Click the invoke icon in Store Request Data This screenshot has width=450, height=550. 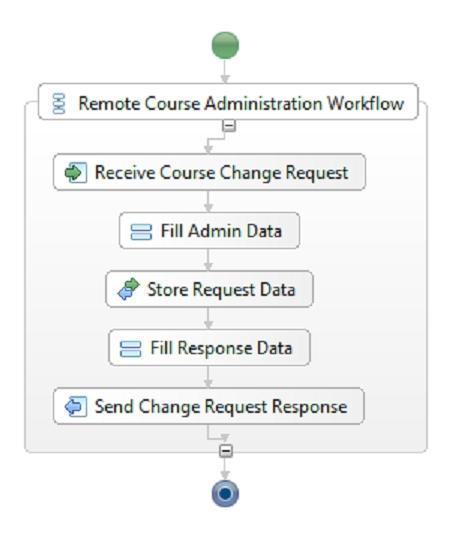point(128,289)
